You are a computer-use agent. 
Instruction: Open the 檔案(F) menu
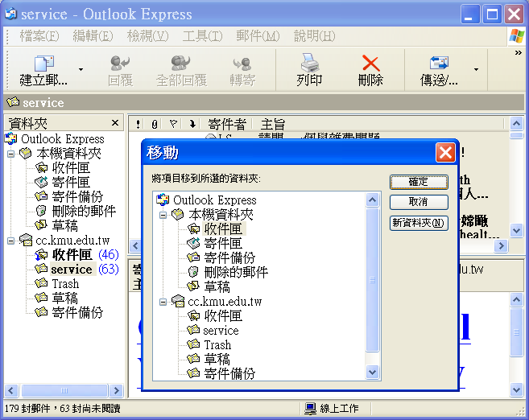[39, 35]
